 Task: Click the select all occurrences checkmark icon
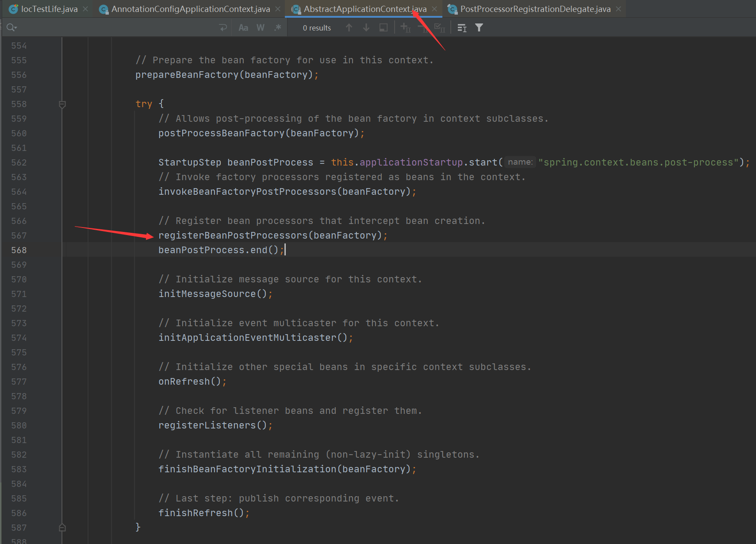(x=440, y=27)
